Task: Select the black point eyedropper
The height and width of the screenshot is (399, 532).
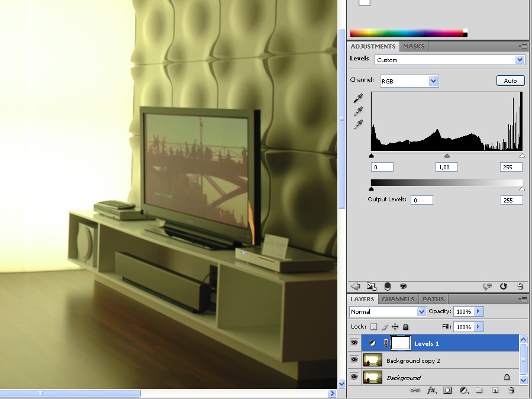Action: (358, 98)
